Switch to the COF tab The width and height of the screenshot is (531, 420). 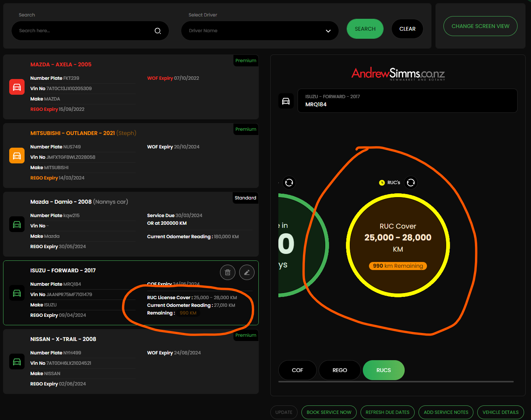298,370
